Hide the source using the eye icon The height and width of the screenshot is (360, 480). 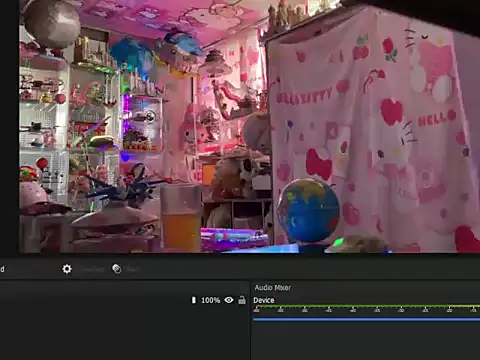tap(229, 300)
